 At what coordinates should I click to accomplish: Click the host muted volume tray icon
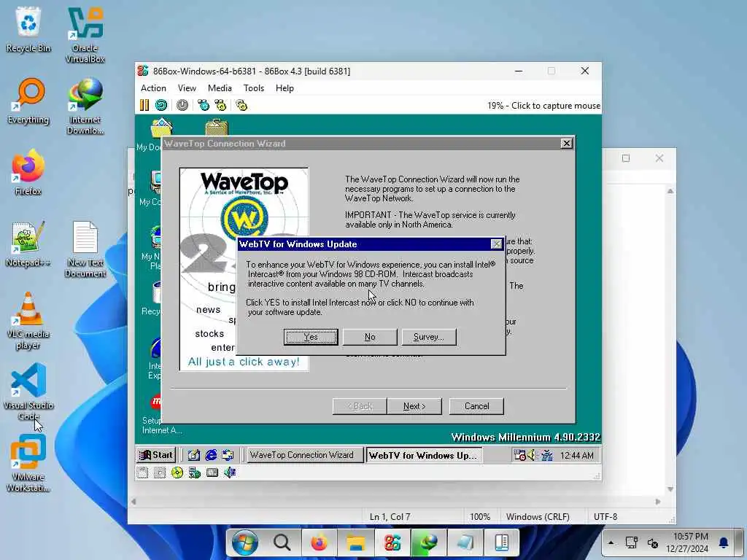653,542
